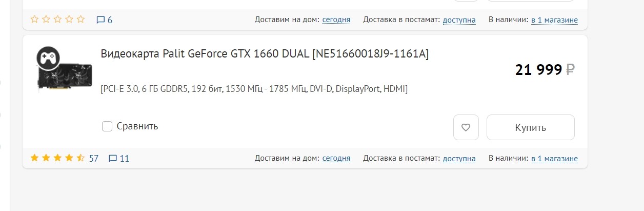
Task: Click the Сравнить label text
Action: [137, 126]
